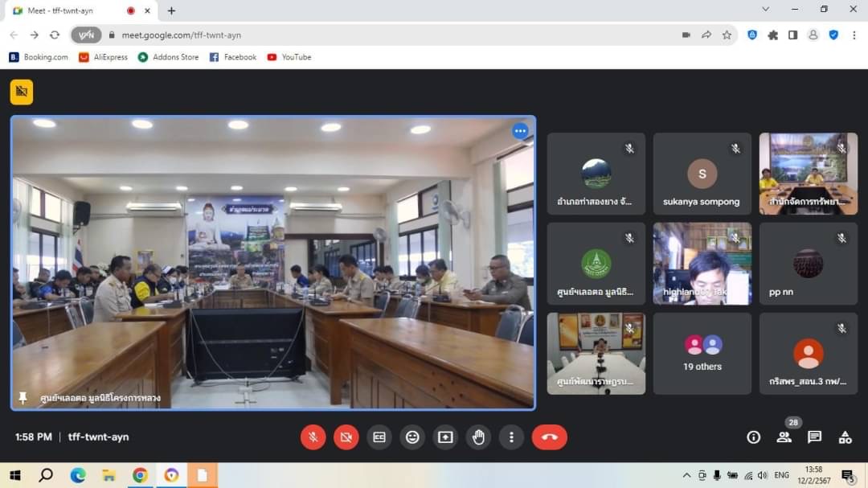Open the Chrome three-dot menu
Image resolution: width=868 pixels, height=488 pixels.
(854, 35)
